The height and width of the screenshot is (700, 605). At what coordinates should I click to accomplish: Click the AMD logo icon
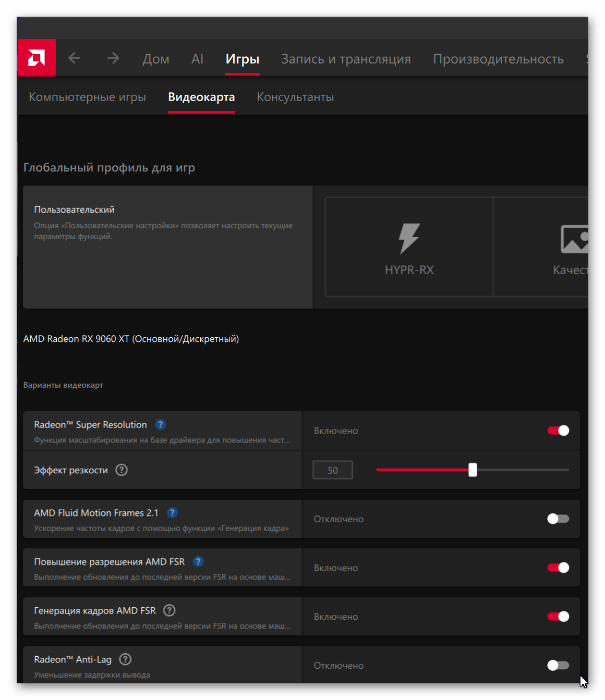pyautogui.click(x=37, y=58)
